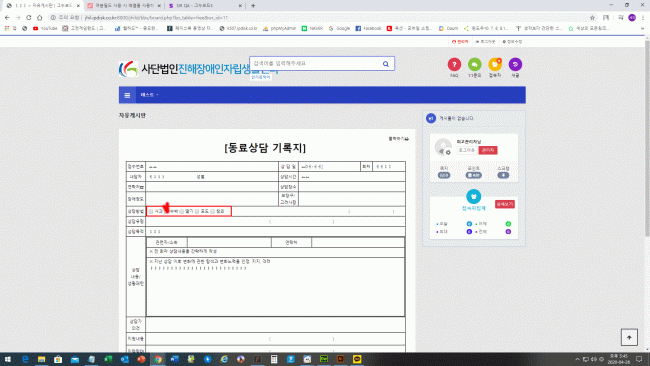
Task: Open the Daum bookmark
Action: pyautogui.click(x=449, y=28)
